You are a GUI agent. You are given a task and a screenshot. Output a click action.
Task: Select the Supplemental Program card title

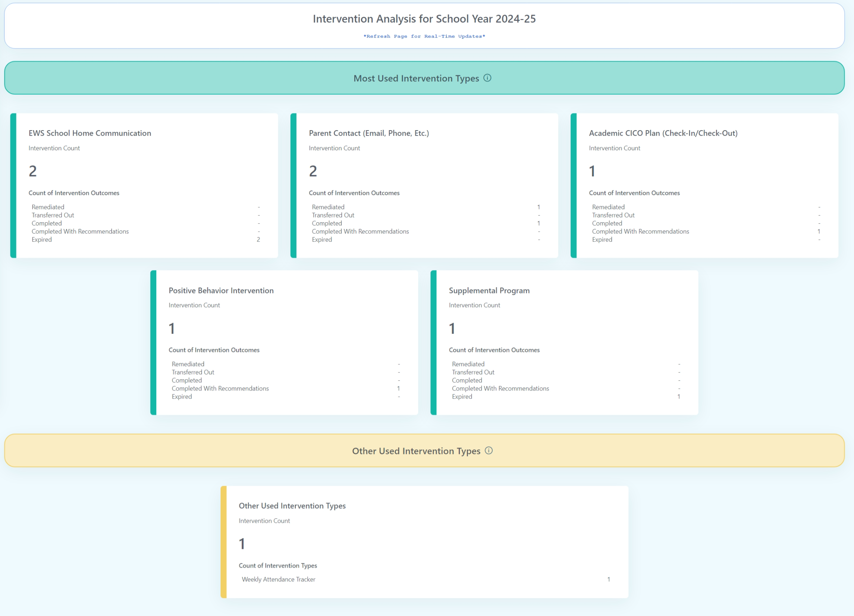point(489,290)
